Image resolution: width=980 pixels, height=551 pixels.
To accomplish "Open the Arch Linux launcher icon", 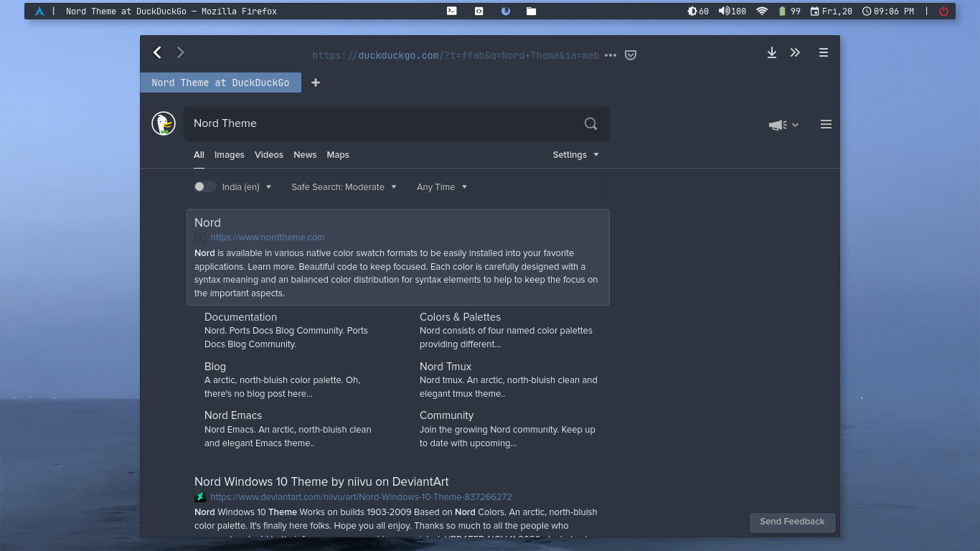I will click(39, 11).
